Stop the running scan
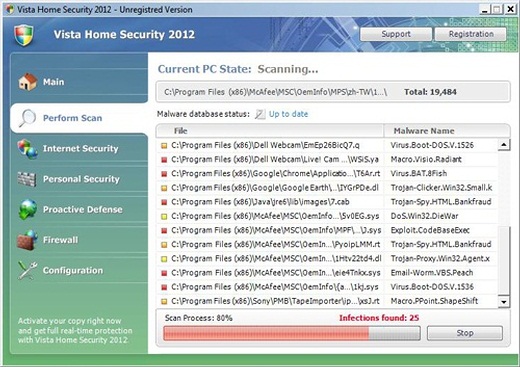Image resolution: width=520 pixels, height=367 pixels. (465, 333)
